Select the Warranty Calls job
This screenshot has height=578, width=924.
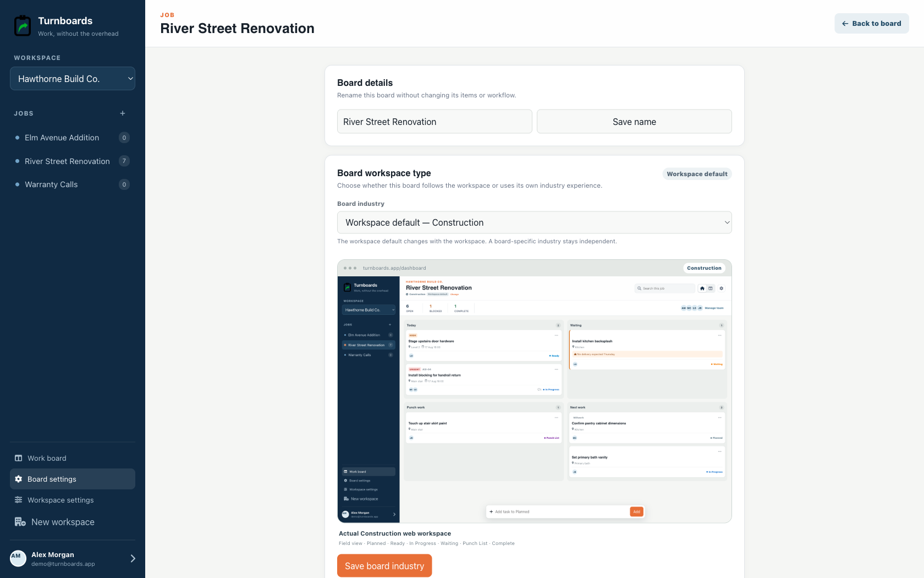click(x=73, y=184)
